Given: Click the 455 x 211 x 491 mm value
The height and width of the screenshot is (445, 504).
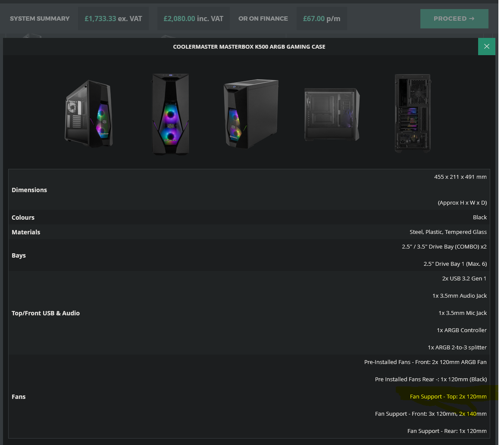Looking at the screenshot, I should click(460, 177).
